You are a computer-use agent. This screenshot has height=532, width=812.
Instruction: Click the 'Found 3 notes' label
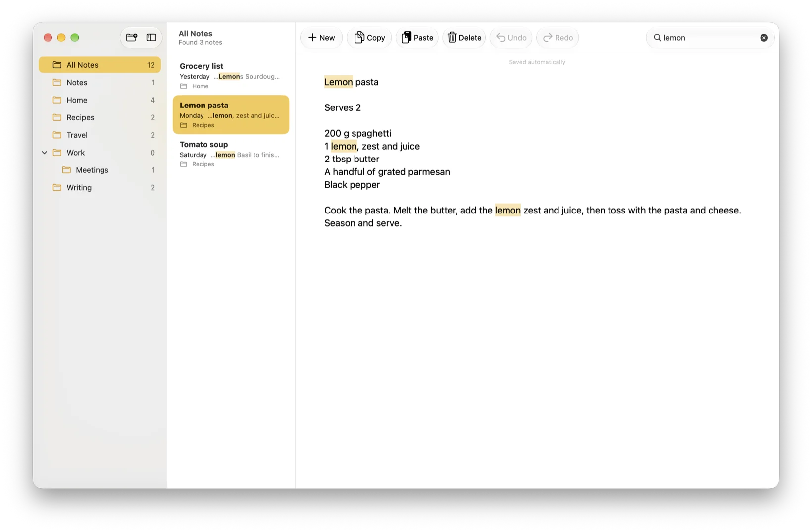[x=200, y=43]
